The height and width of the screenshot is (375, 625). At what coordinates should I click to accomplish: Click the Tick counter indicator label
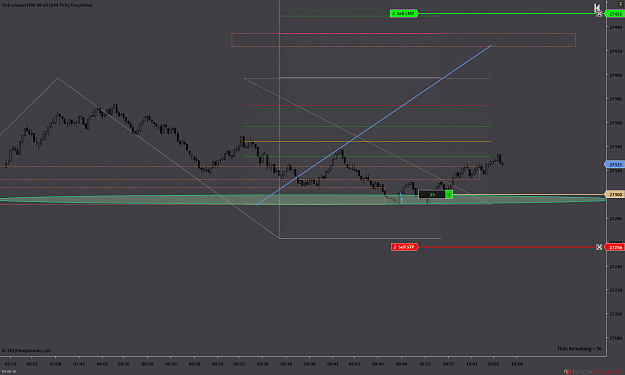click(x=47, y=5)
